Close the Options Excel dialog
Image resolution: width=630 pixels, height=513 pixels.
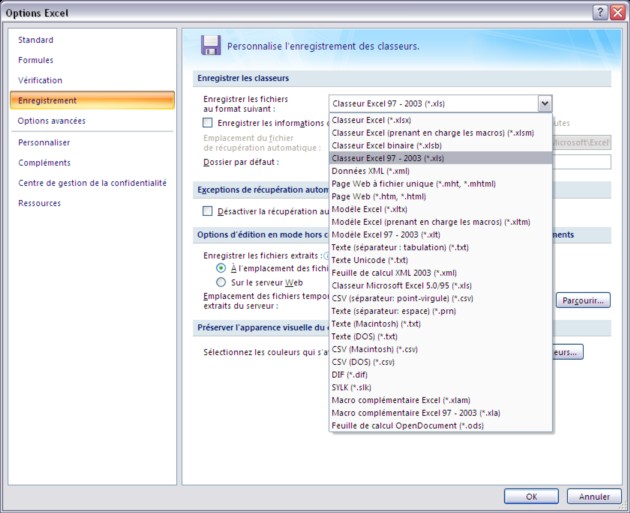pyautogui.click(x=618, y=12)
